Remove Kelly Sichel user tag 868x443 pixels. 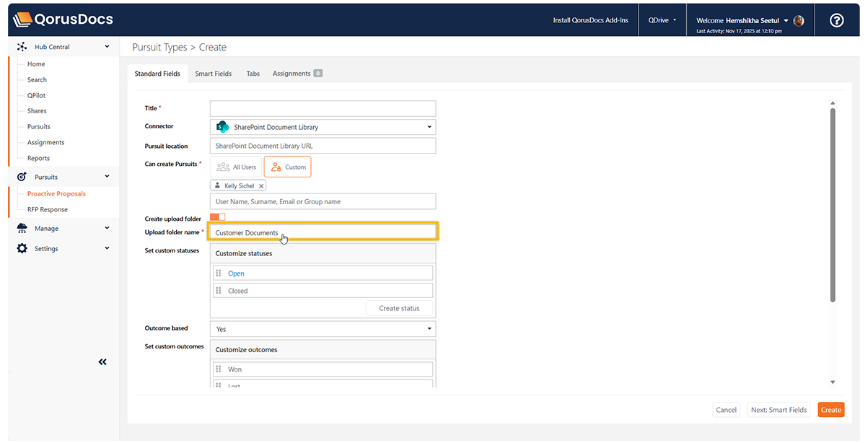pyautogui.click(x=261, y=186)
